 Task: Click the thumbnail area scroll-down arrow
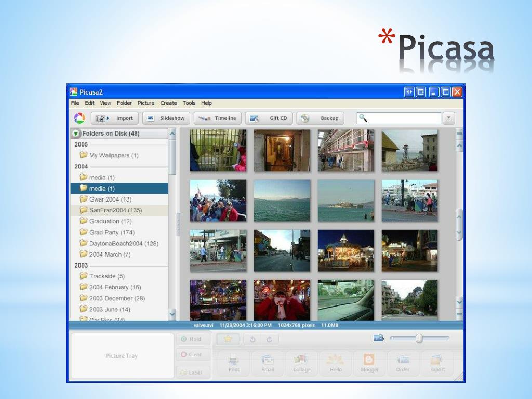(459, 302)
